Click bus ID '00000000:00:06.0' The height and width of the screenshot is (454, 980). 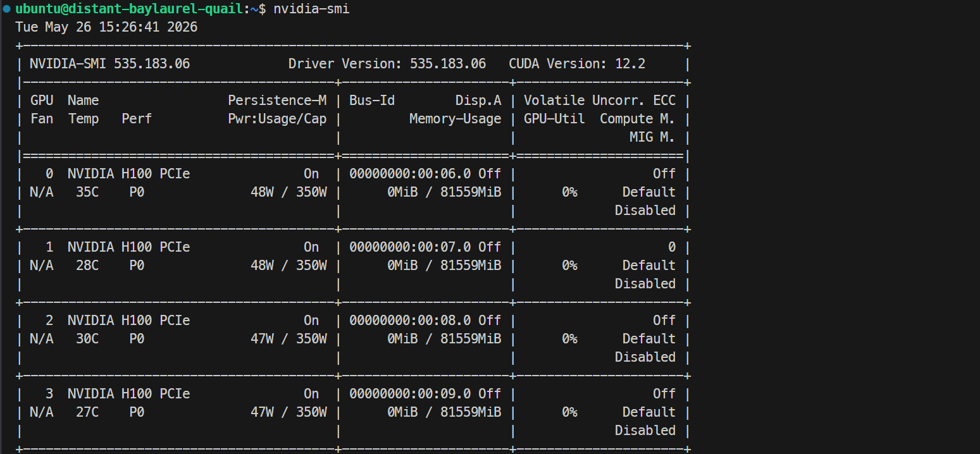(410, 174)
